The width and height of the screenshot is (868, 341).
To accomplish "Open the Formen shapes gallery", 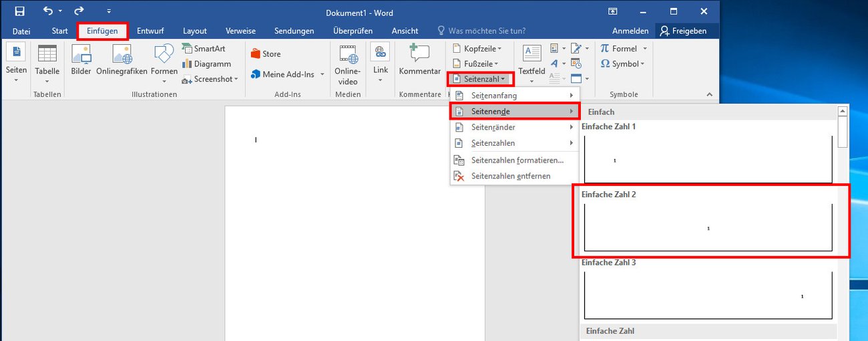I will coord(164,65).
